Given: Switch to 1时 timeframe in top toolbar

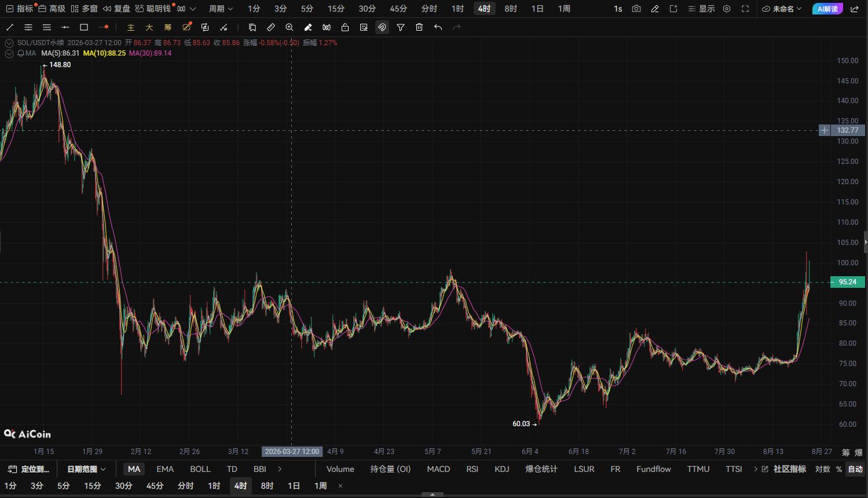Looking at the screenshot, I should click(x=457, y=9).
